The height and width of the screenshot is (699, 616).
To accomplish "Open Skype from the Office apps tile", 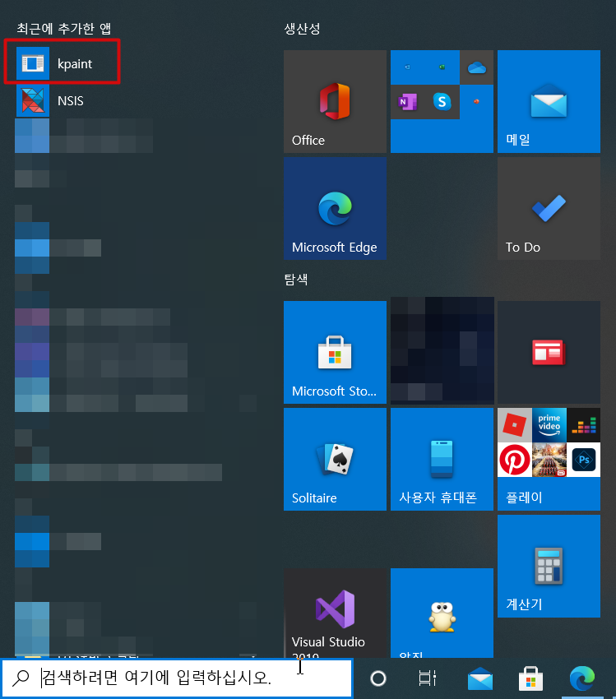I will pyautogui.click(x=442, y=102).
